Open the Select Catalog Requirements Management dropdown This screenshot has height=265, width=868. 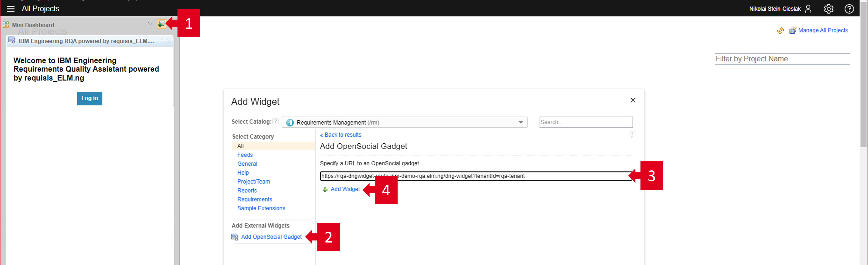pyautogui.click(x=404, y=122)
